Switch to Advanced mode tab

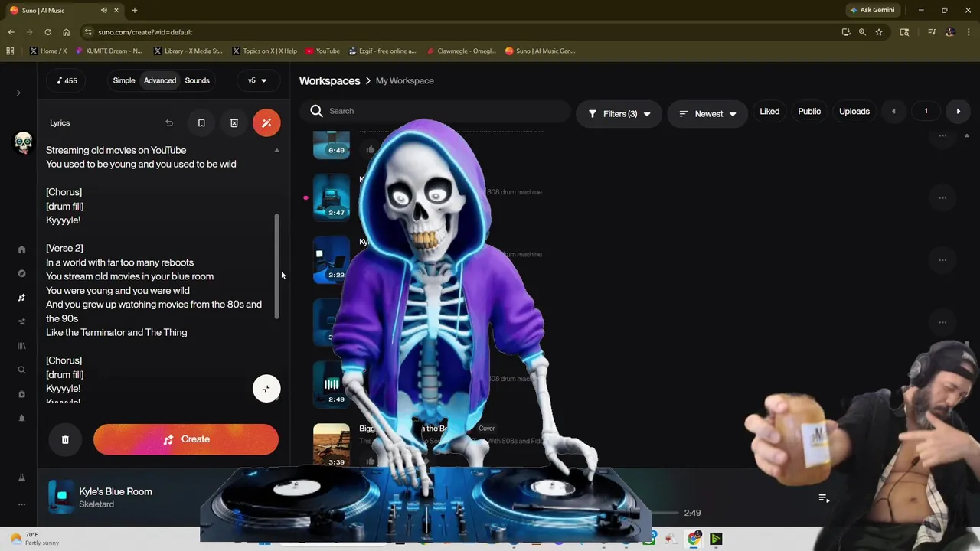tap(160, 80)
